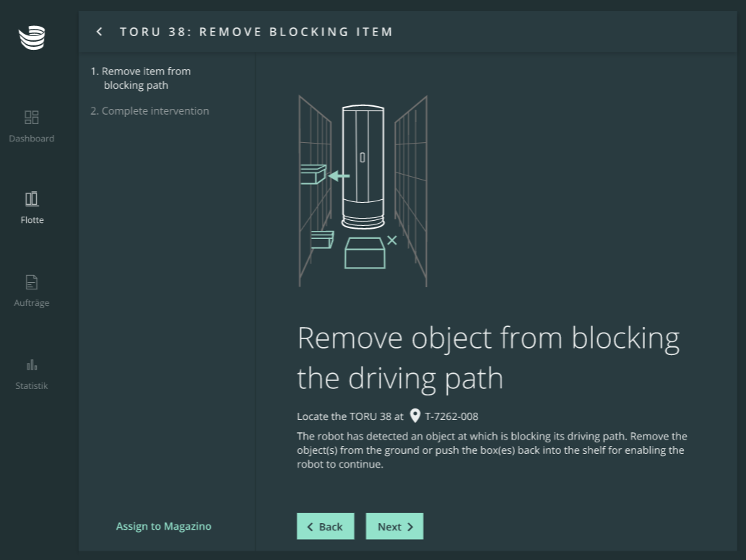
Task: Click the large floor box in the illustration
Action: (x=365, y=253)
